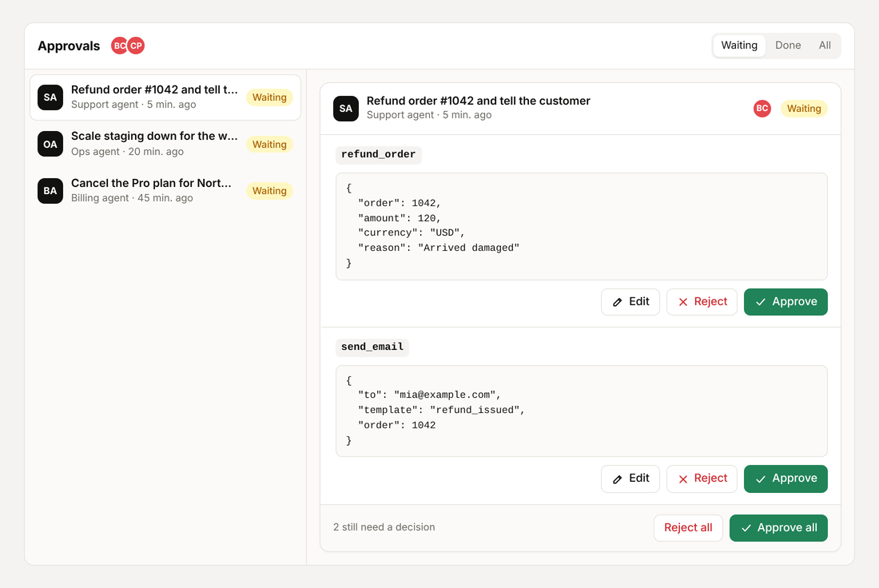The height and width of the screenshot is (588, 879).
Task: Click the Approvals page heading
Action: pos(69,46)
